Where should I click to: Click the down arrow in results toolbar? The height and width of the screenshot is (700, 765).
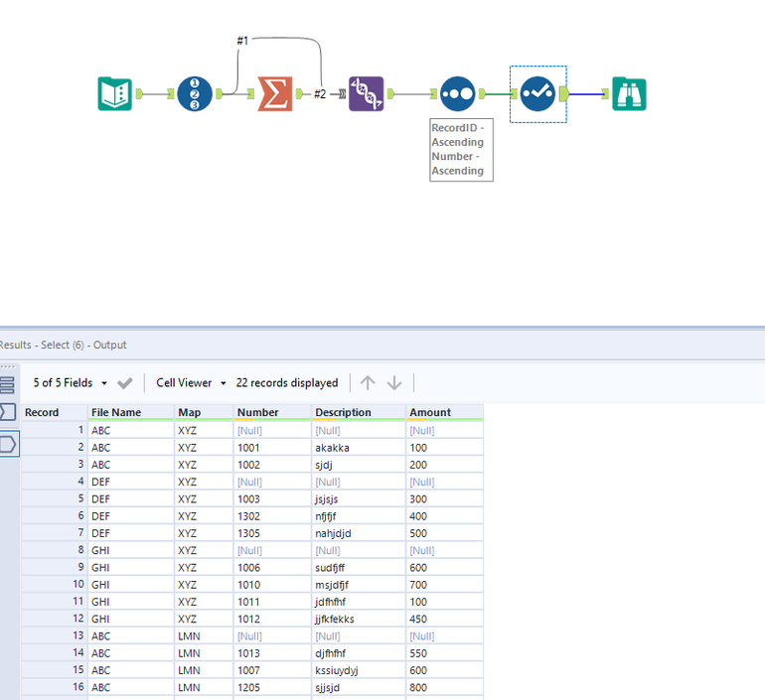point(394,383)
